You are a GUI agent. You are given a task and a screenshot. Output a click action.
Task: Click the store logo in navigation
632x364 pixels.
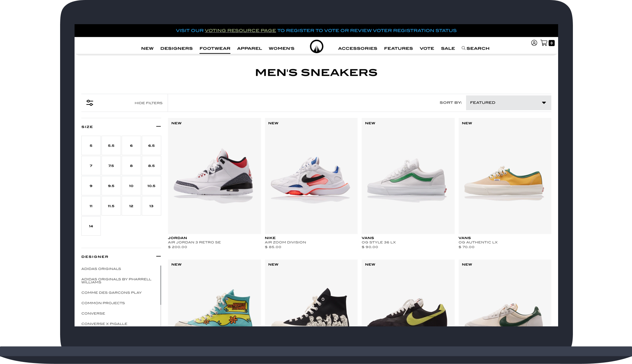click(x=316, y=46)
